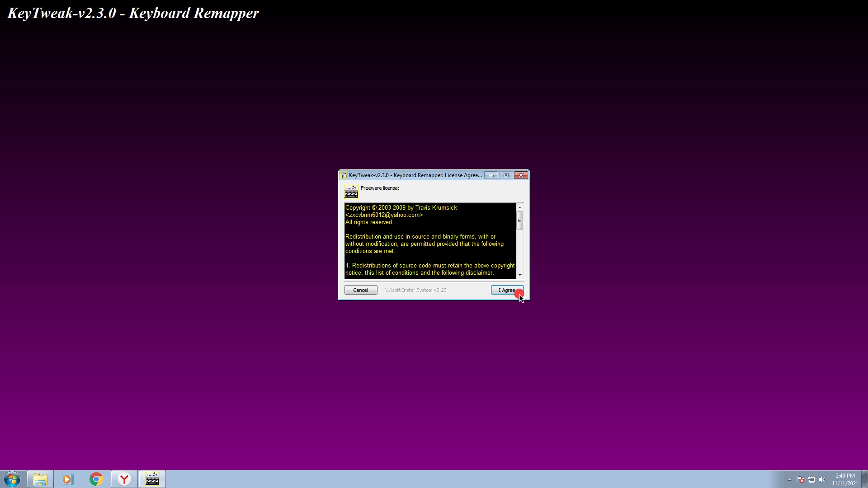Viewport: 868px width, 488px height.
Task: Show hidden system tray icons
Action: [x=789, y=479]
